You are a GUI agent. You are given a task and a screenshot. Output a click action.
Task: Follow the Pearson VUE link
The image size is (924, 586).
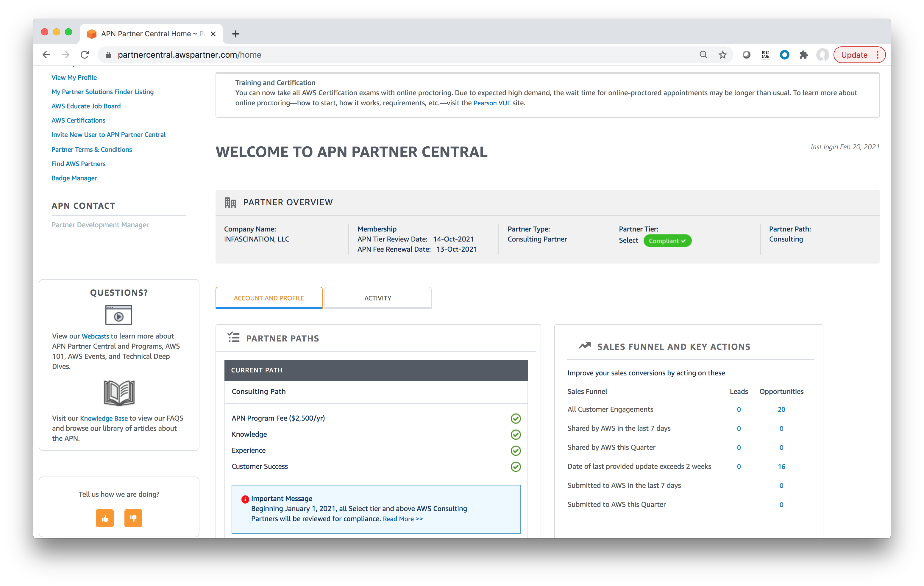(492, 103)
